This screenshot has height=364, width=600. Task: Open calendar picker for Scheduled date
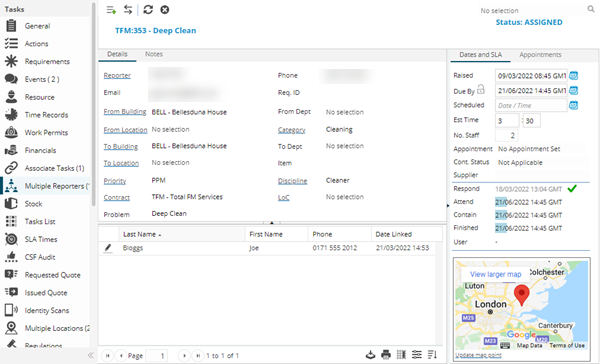[x=573, y=105]
